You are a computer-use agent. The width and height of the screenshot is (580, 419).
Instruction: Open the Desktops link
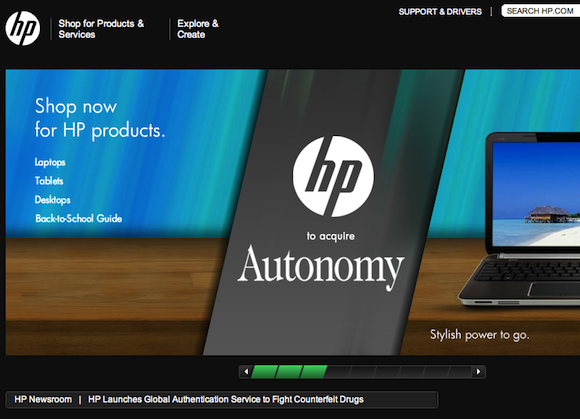tap(53, 200)
